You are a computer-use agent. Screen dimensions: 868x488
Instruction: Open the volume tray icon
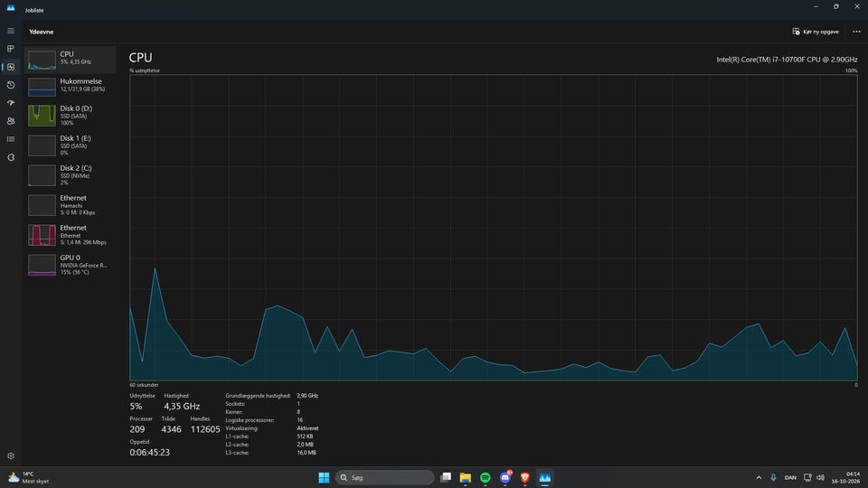(820, 477)
